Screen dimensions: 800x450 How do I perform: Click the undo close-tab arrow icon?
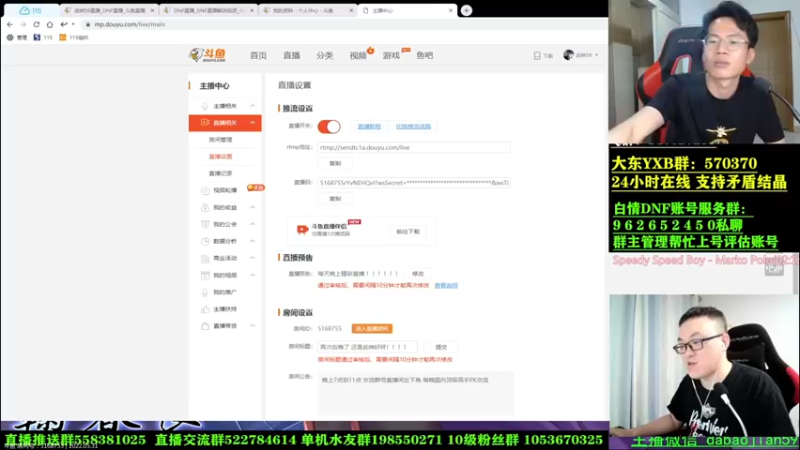click(64, 24)
